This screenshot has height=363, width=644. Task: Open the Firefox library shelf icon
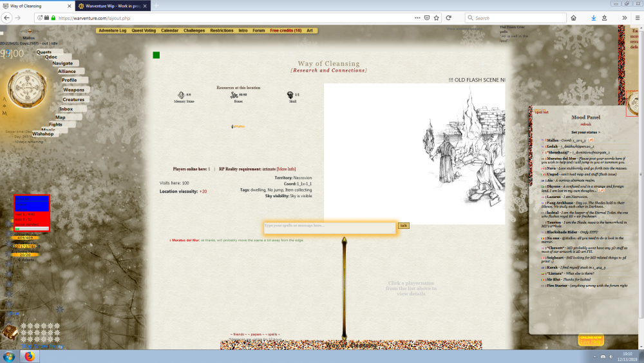(x=604, y=18)
